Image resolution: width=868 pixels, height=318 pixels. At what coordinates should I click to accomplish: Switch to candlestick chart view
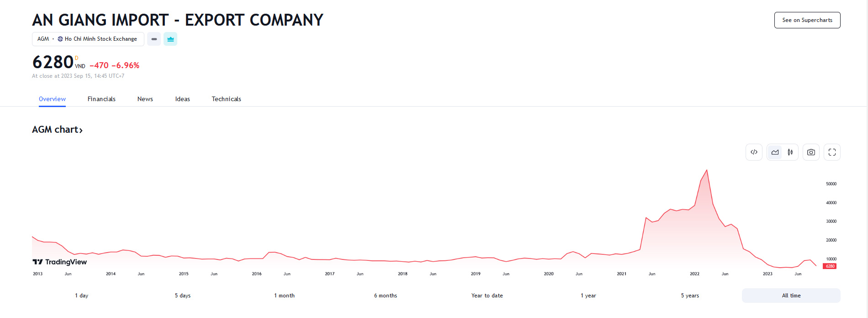pyautogui.click(x=790, y=152)
